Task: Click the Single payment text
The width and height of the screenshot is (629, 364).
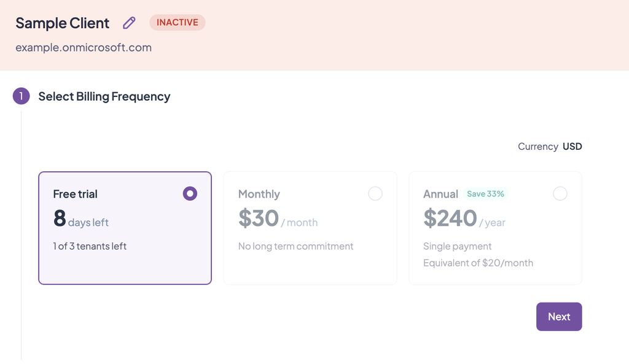Action: [x=457, y=246]
